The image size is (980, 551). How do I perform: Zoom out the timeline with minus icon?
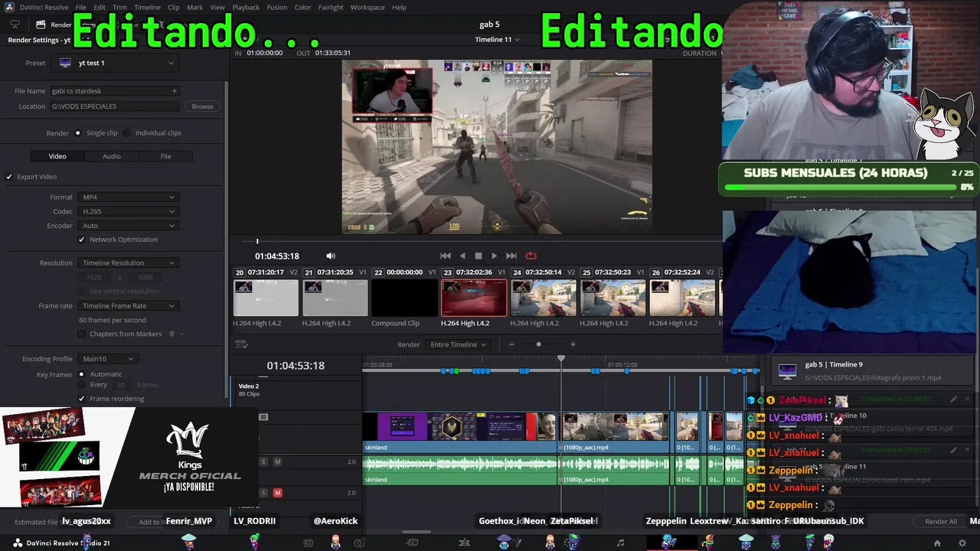[511, 344]
